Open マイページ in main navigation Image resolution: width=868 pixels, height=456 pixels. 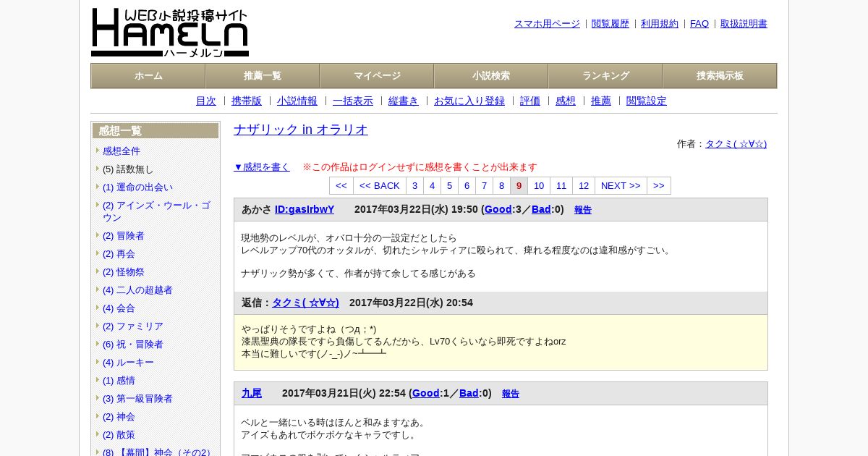click(x=377, y=76)
